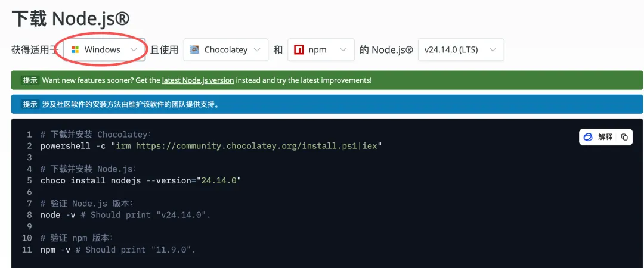Screen dimensions: 644x268
Task: Click the chevron arrow beside npm
Action: [343, 49]
